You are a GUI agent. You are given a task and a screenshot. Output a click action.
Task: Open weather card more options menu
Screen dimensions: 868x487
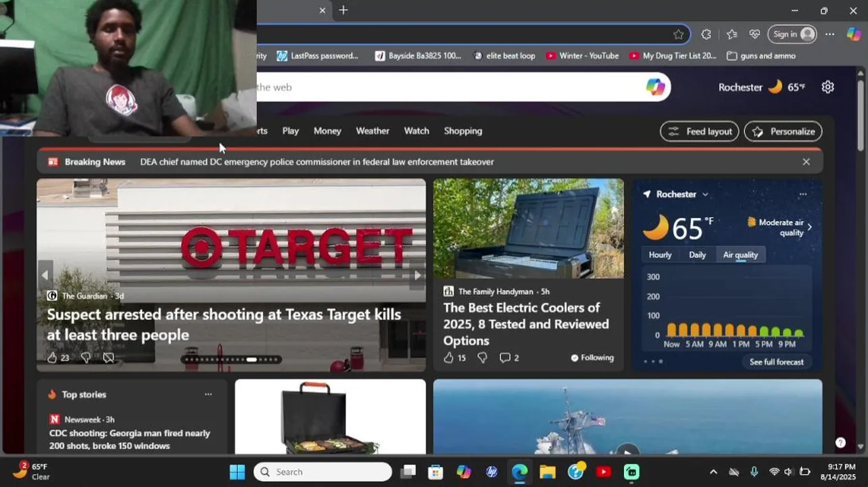[803, 194]
